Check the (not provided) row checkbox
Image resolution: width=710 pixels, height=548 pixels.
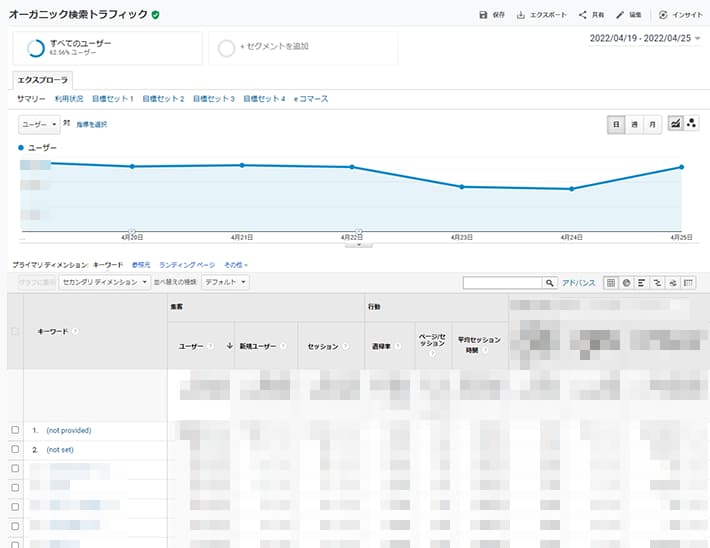tap(15, 430)
